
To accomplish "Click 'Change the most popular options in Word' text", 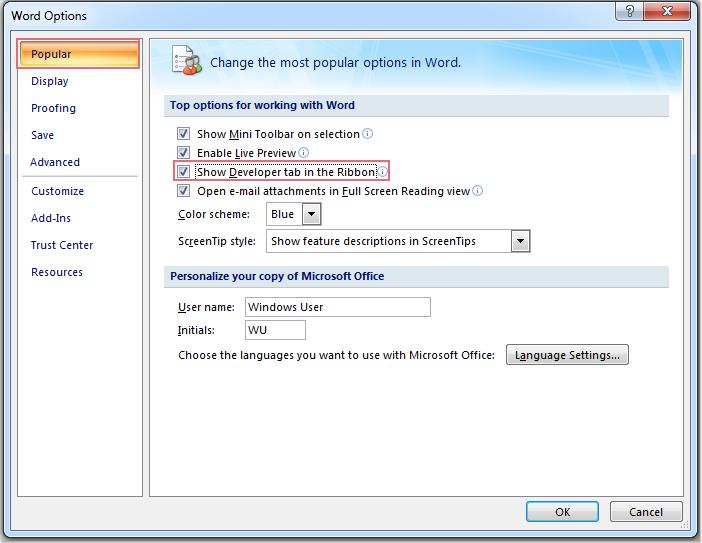I will pyautogui.click(x=335, y=63).
